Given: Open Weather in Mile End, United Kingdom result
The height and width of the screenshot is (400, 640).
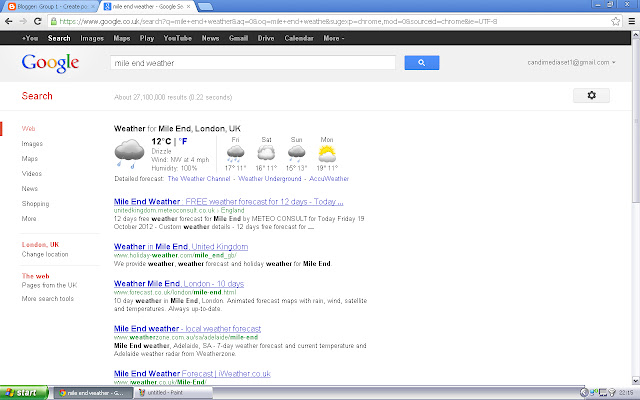Looking at the screenshot, I should pos(181,247).
